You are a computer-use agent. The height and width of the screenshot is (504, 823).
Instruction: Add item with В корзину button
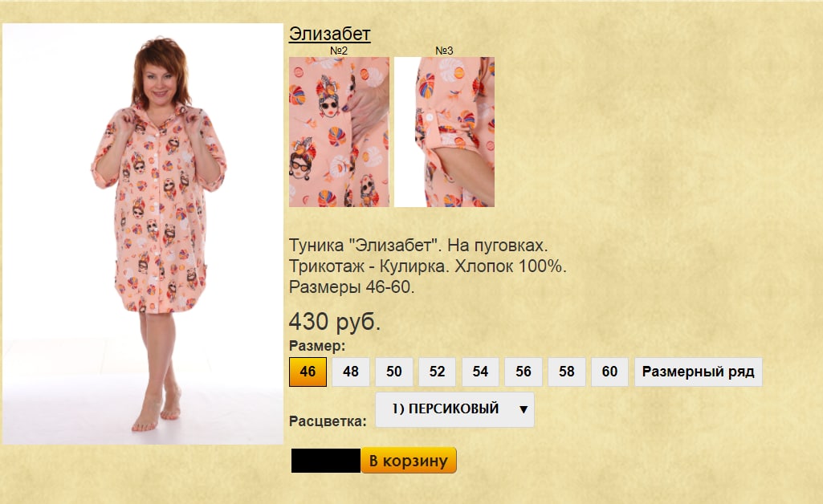409,461
